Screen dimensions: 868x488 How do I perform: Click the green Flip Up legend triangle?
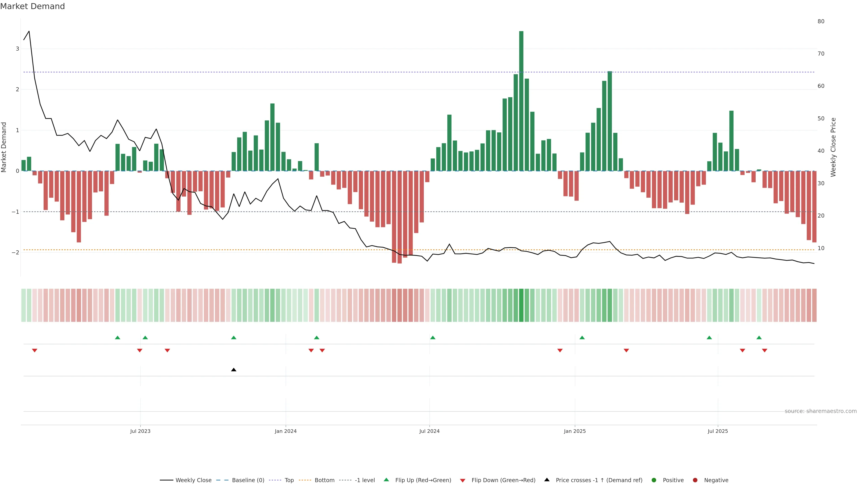tap(387, 480)
